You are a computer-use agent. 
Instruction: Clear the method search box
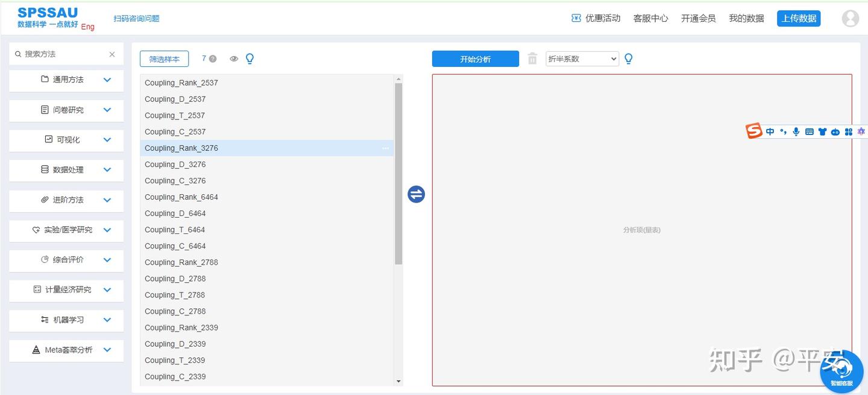pyautogui.click(x=112, y=54)
